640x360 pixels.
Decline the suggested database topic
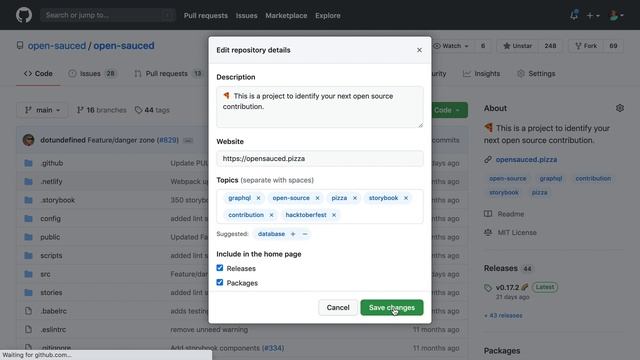(304, 234)
